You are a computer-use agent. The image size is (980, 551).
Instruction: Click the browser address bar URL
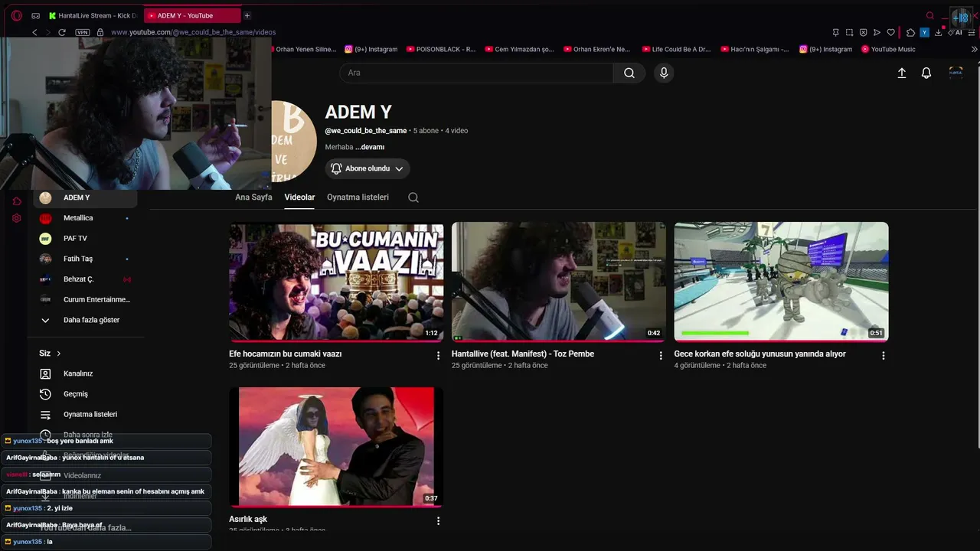point(193,32)
